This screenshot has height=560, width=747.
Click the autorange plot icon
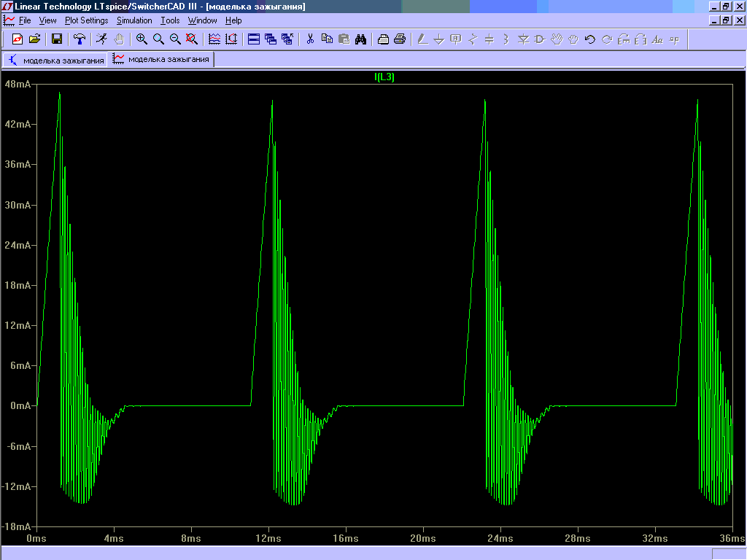(x=231, y=39)
